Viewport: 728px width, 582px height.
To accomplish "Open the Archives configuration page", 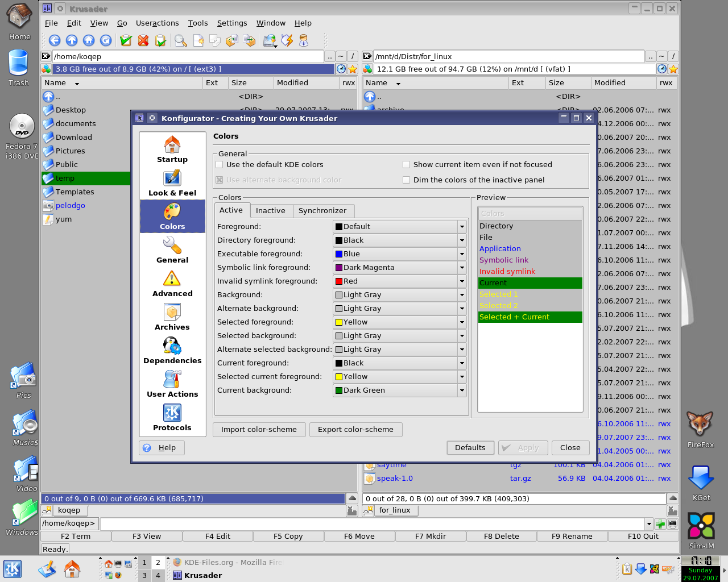I will tap(172, 317).
